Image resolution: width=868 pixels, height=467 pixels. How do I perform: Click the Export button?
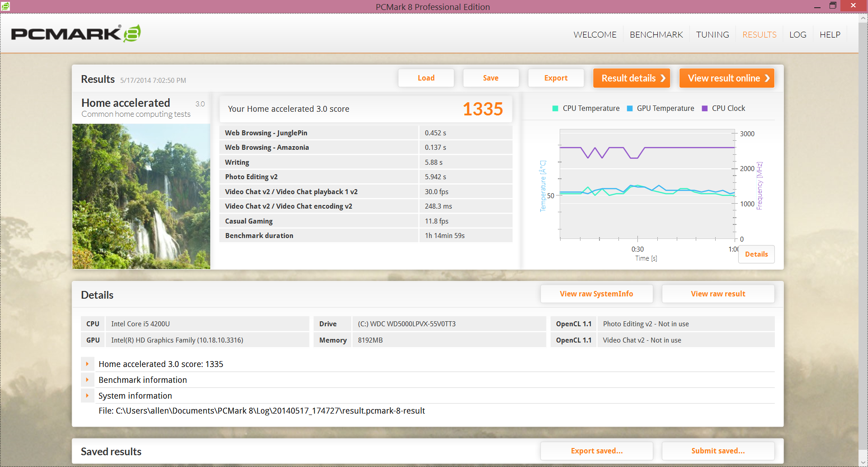[x=556, y=78]
